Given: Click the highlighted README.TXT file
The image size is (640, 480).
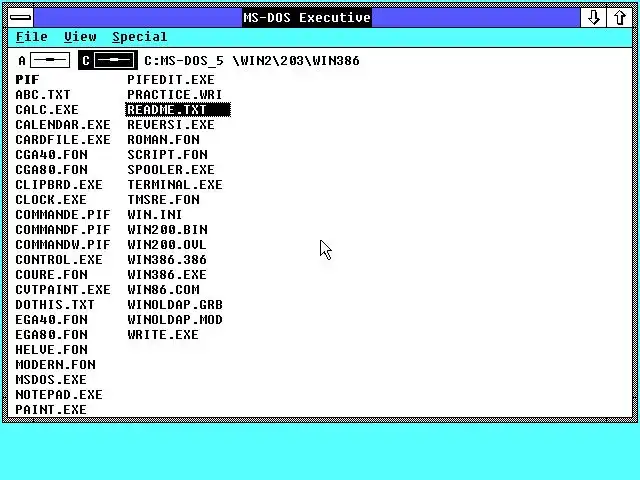Looking at the screenshot, I should [x=178, y=110].
